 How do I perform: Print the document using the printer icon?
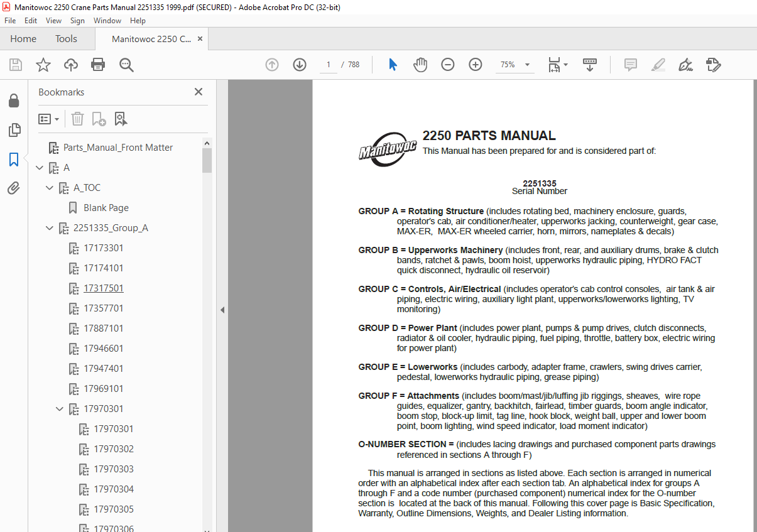point(98,65)
